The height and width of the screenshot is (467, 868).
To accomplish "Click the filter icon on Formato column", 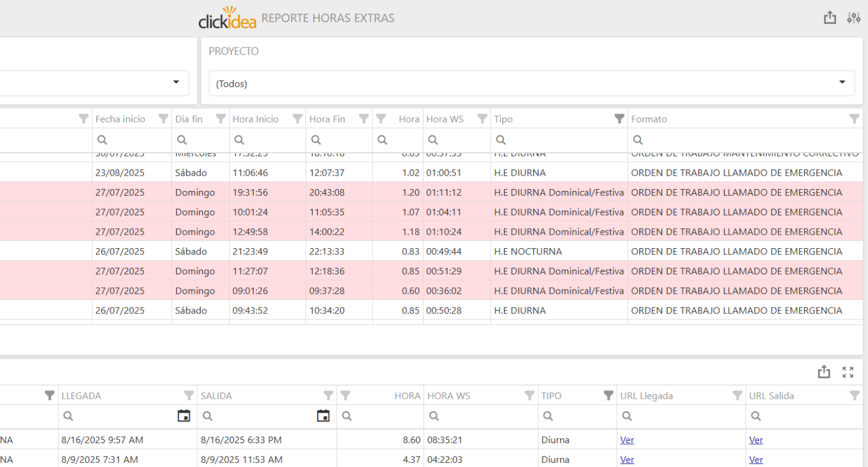I will [x=855, y=119].
